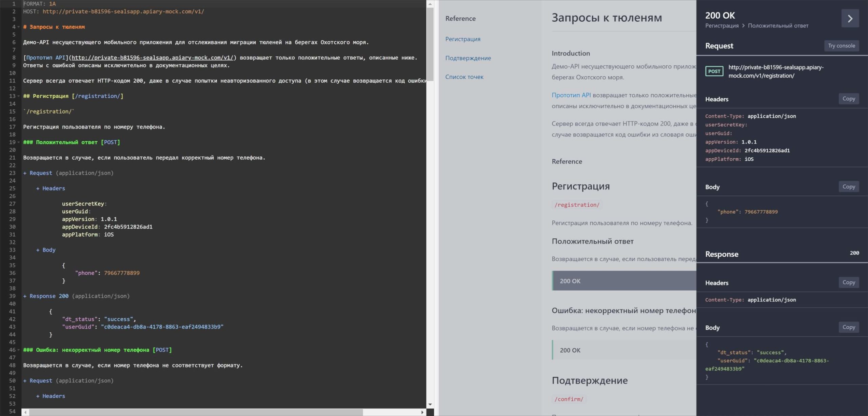The height and width of the screenshot is (416, 868).
Task: Copy the response body
Action: tap(849, 327)
